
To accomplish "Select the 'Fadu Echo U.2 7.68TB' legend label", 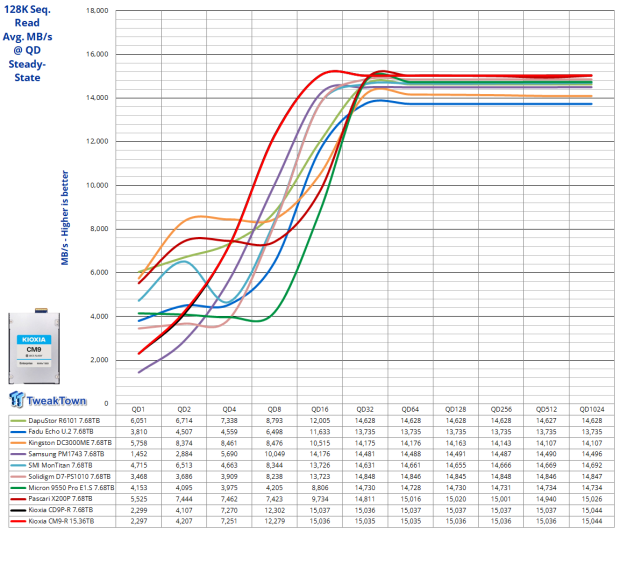I will pos(61,432).
